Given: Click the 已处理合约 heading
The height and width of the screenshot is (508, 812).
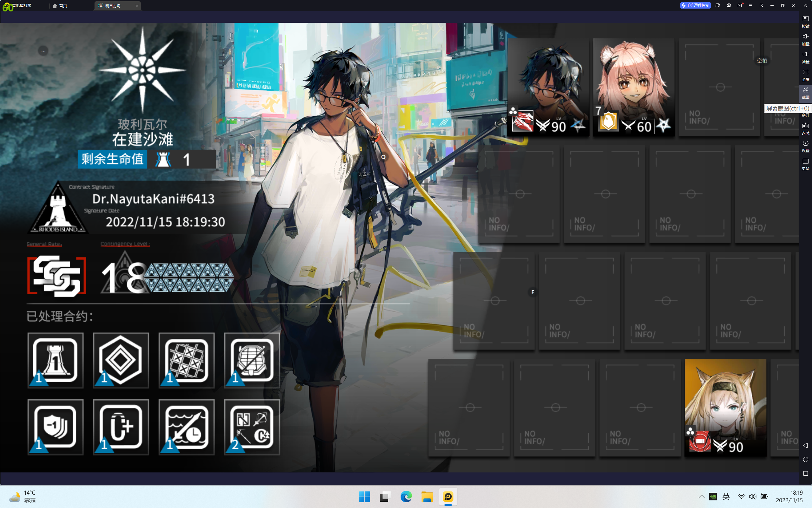Looking at the screenshot, I should pyautogui.click(x=60, y=316).
